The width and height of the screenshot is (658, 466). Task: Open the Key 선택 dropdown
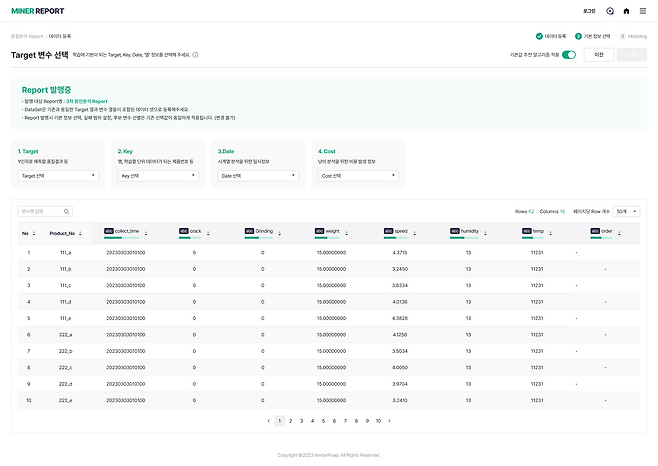click(x=158, y=175)
